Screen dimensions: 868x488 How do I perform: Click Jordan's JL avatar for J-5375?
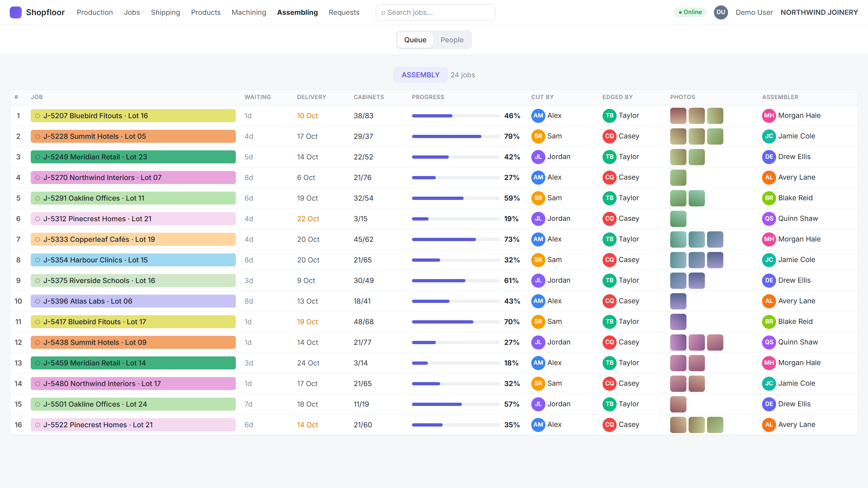(x=538, y=281)
